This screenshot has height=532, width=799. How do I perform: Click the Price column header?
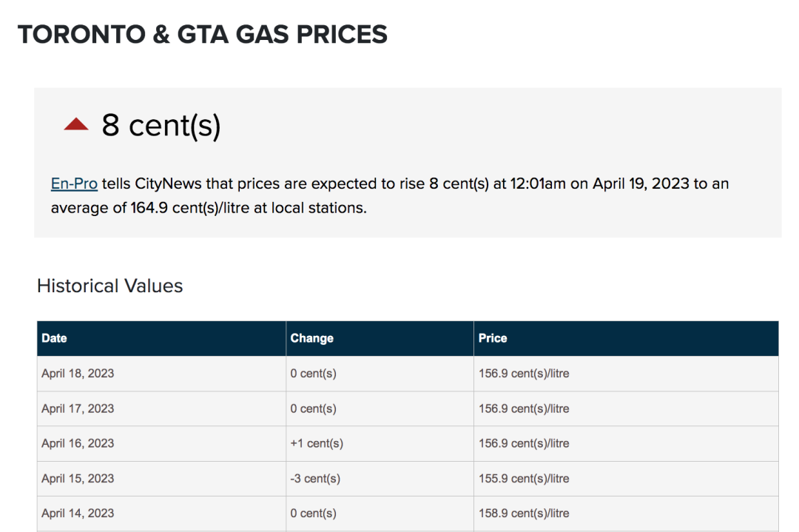click(x=626, y=338)
